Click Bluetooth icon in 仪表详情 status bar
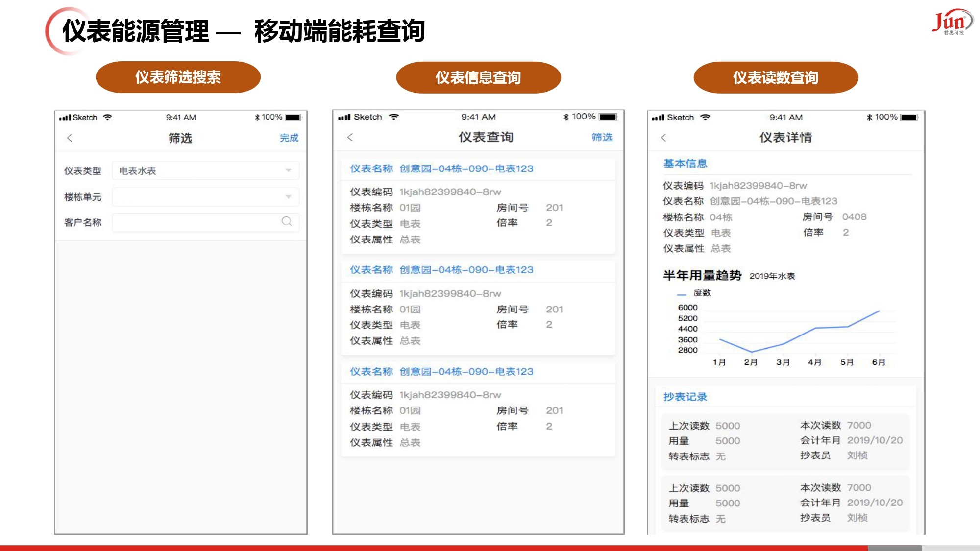The width and height of the screenshot is (980, 551). [869, 118]
